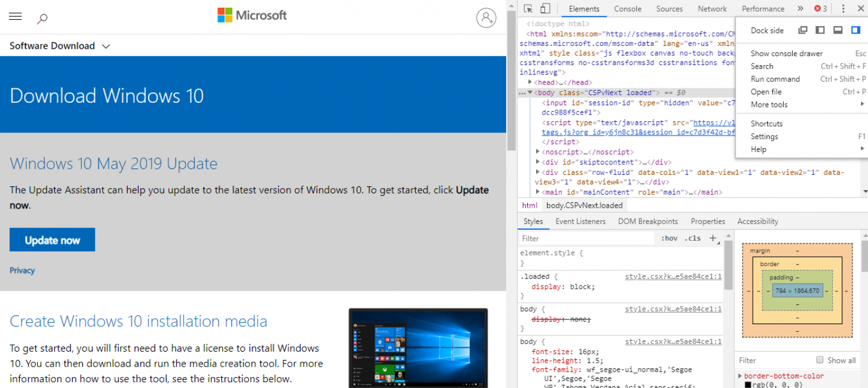Activate the inspect element picker icon
Viewport: 868px width, 388px height.
(528, 9)
